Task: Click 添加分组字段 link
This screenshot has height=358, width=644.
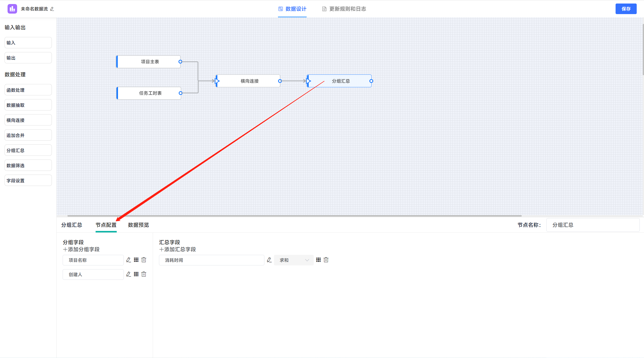Action: [x=81, y=249]
